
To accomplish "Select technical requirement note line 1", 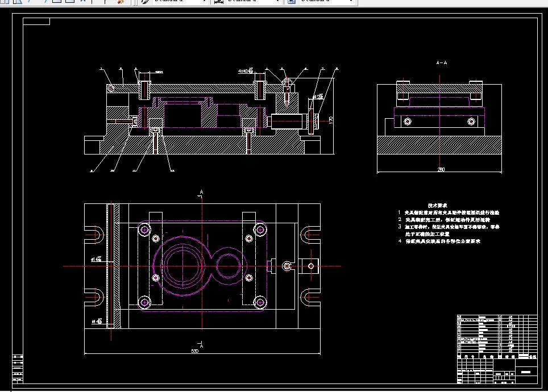I will coord(449,212).
